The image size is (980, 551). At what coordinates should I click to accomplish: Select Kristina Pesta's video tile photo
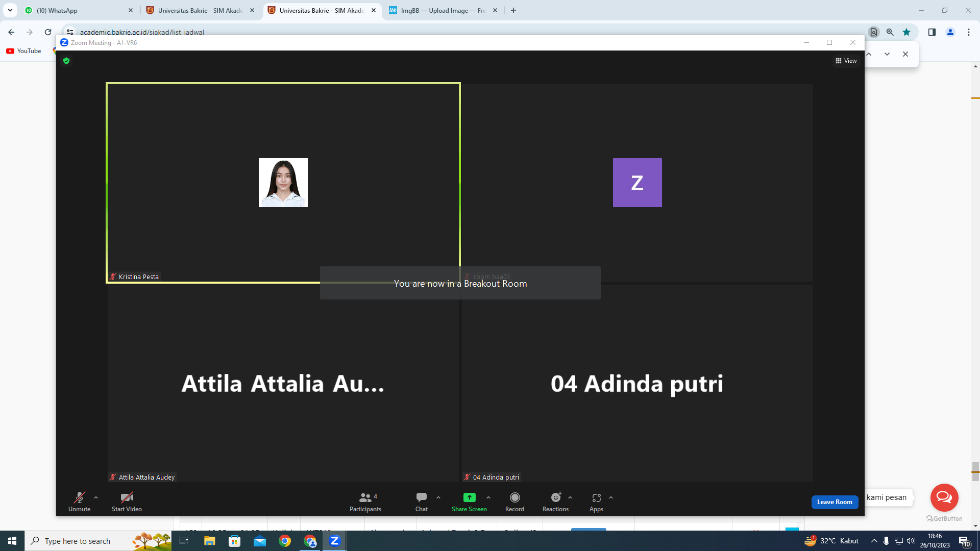[283, 183]
